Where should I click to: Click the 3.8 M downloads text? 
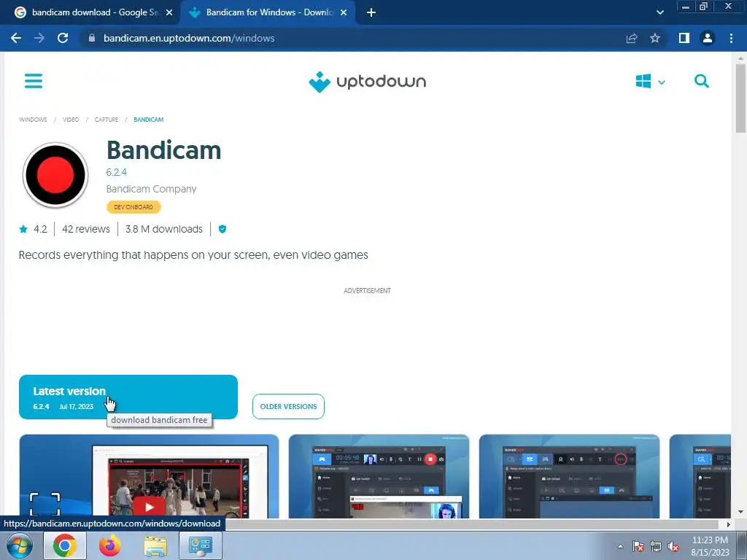coord(164,229)
